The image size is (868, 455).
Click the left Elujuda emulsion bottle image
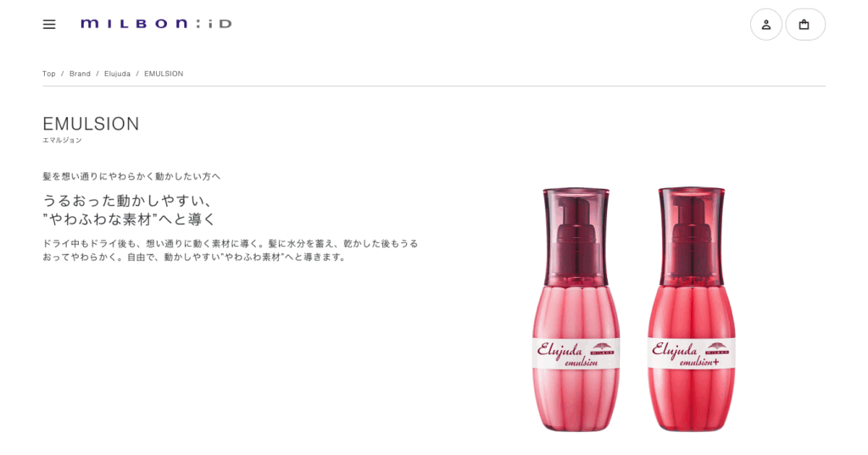coord(576,309)
